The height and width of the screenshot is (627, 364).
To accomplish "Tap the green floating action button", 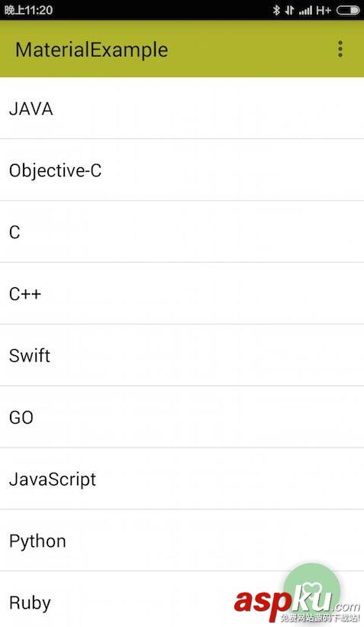I will [311, 592].
